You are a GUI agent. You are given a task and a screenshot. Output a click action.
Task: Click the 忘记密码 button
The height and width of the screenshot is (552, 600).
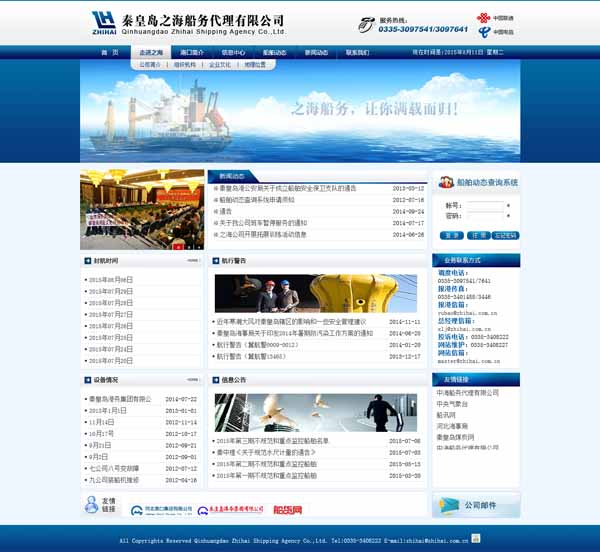point(505,235)
